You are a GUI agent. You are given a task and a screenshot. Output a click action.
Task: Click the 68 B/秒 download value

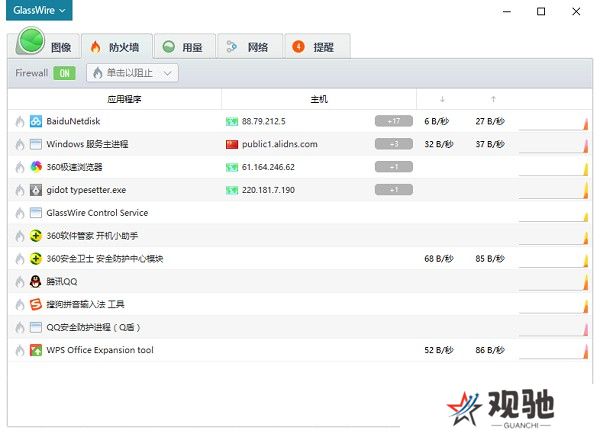click(439, 259)
